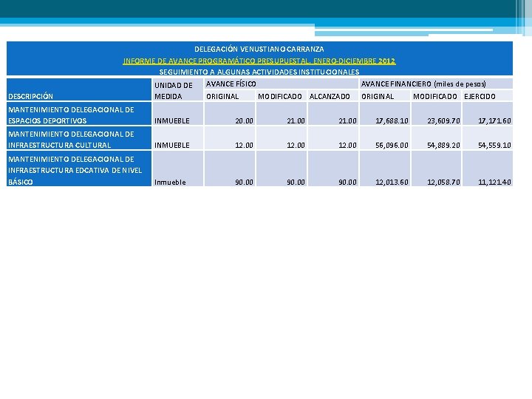The image size is (532, 399).
Task: Click the 12,013.60 value
Action: pos(392,183)
